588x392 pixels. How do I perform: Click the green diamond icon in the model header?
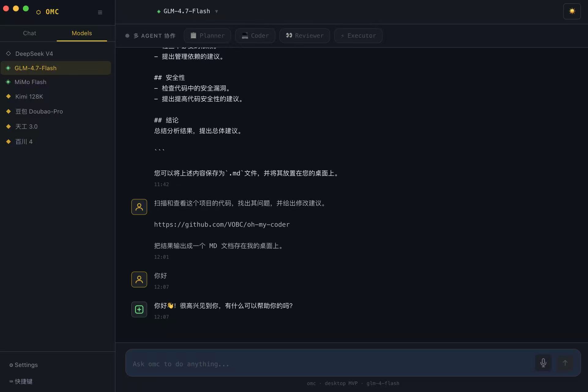pos(159,11)
